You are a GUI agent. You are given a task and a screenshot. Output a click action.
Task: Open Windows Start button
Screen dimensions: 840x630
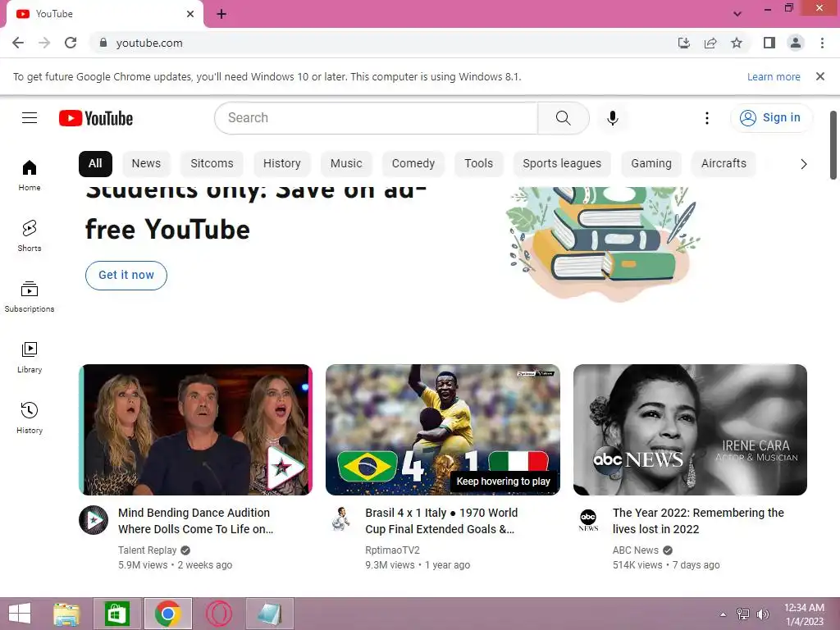pyautogui.click(x=20, y=614)
